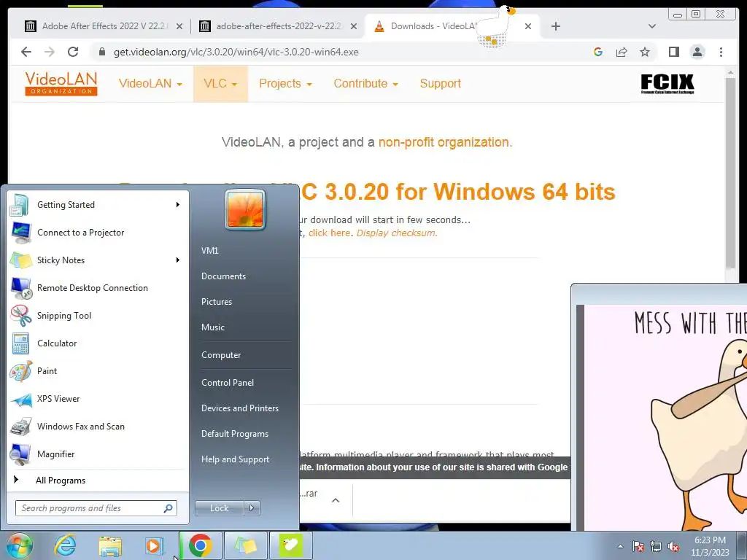The image size is (747, 560).
Task: Open Internet Explorer from taskbar
Action: 65,545
